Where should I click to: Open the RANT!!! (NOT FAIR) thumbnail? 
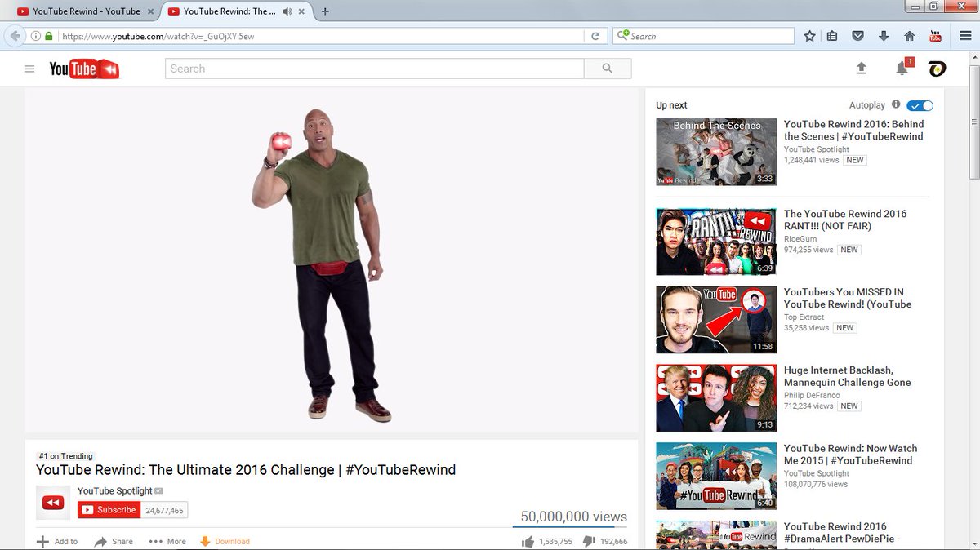click(716, 242)
